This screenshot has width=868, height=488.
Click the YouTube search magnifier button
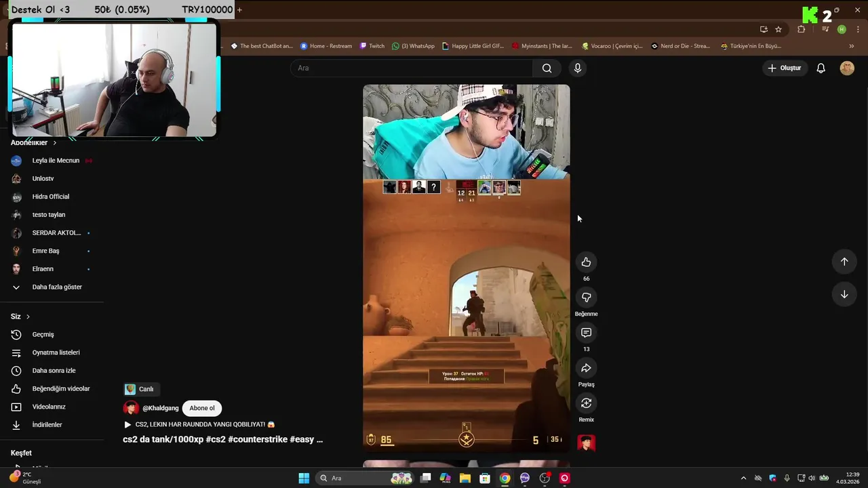(547, 68)
